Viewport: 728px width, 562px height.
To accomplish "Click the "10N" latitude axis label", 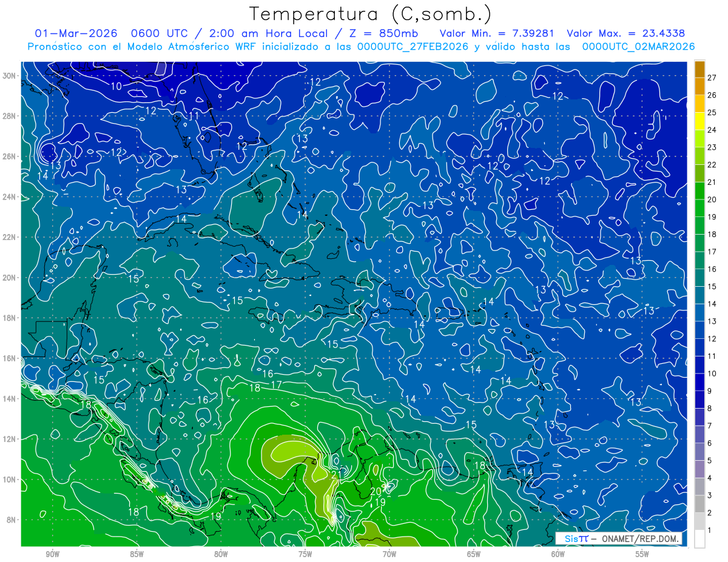I will [x=9, y=480].
